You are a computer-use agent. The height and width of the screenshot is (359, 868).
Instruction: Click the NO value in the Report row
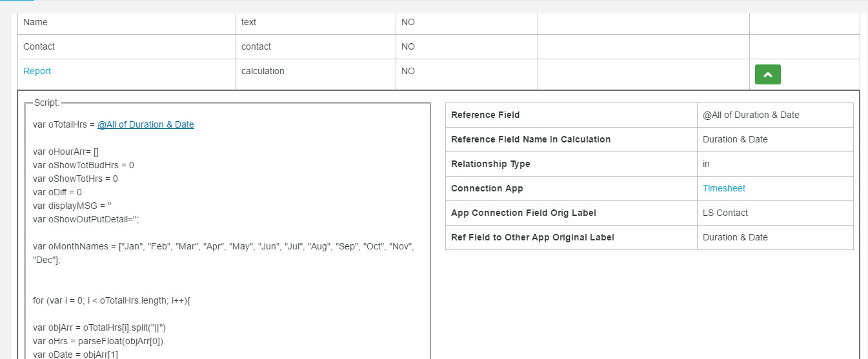[408, 72]
